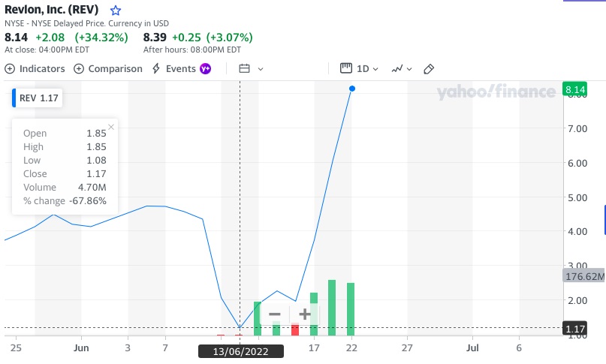This screenshot has width=606, height=364.
Task: Close the OHLC tooltip panel
Action: 111,127
